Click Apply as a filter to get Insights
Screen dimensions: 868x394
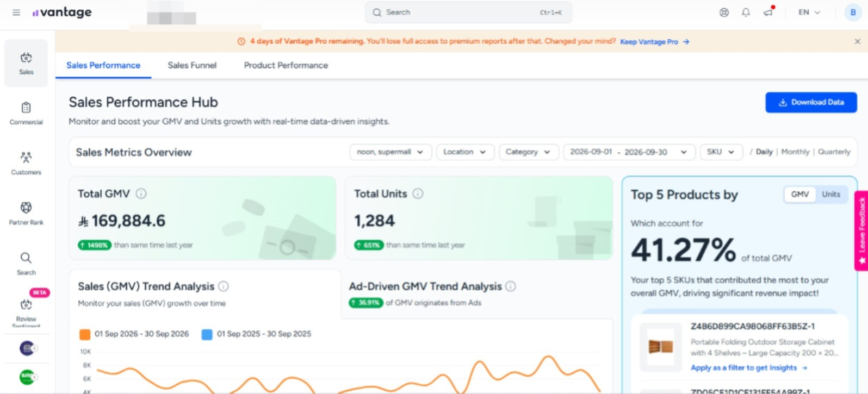pyautogui.click(x=749, y=368)
